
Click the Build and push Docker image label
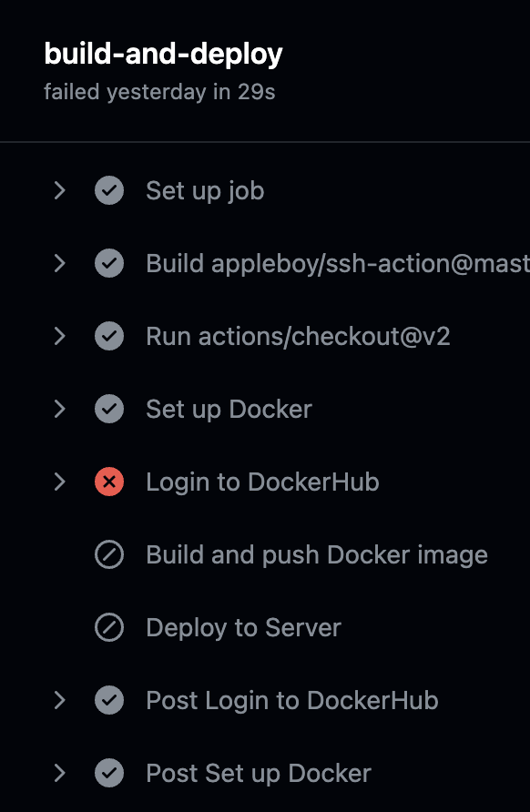pos(316,554)
